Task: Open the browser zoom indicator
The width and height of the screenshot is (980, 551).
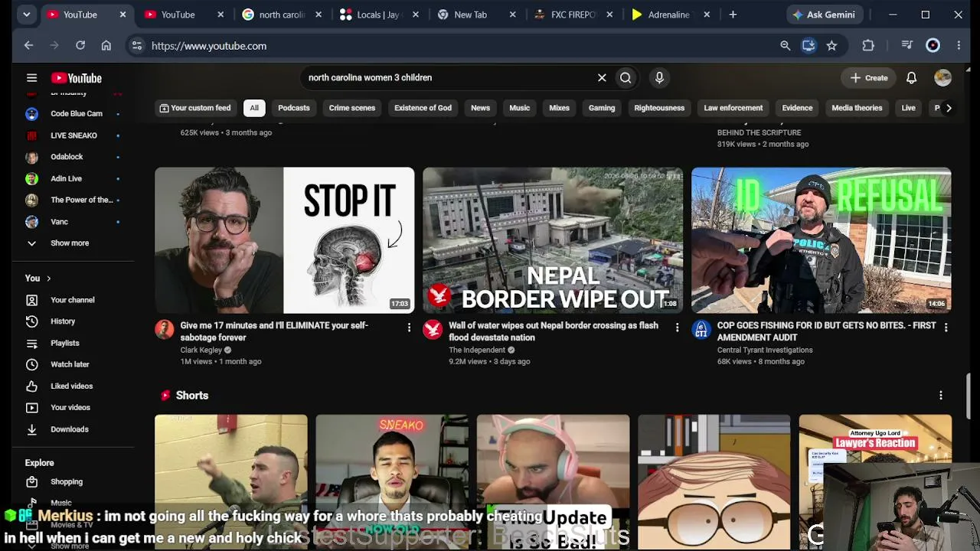Action: pos(785,46)
